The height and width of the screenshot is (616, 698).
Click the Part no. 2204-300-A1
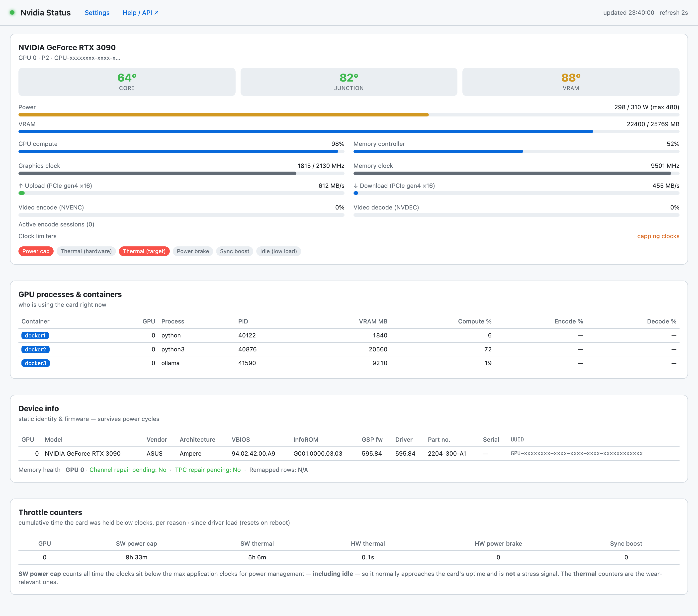(x=447, y=454)
